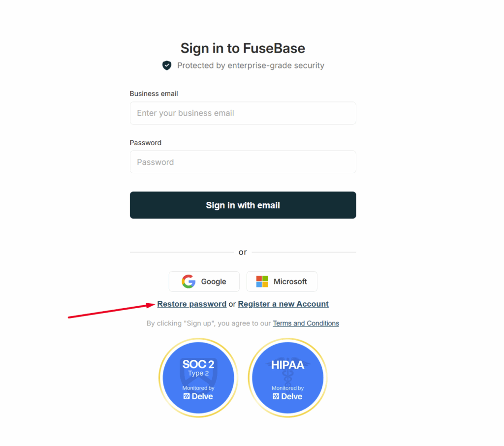Click the Sign in to FuseBase heading

pyautogui.click(x=243, y=48)
